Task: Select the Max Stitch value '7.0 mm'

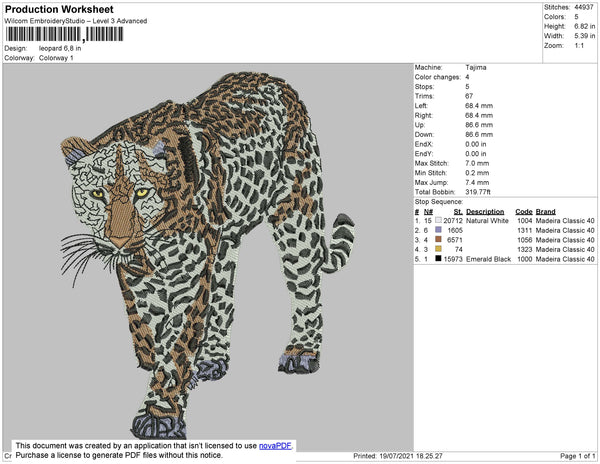Action: 477,163
